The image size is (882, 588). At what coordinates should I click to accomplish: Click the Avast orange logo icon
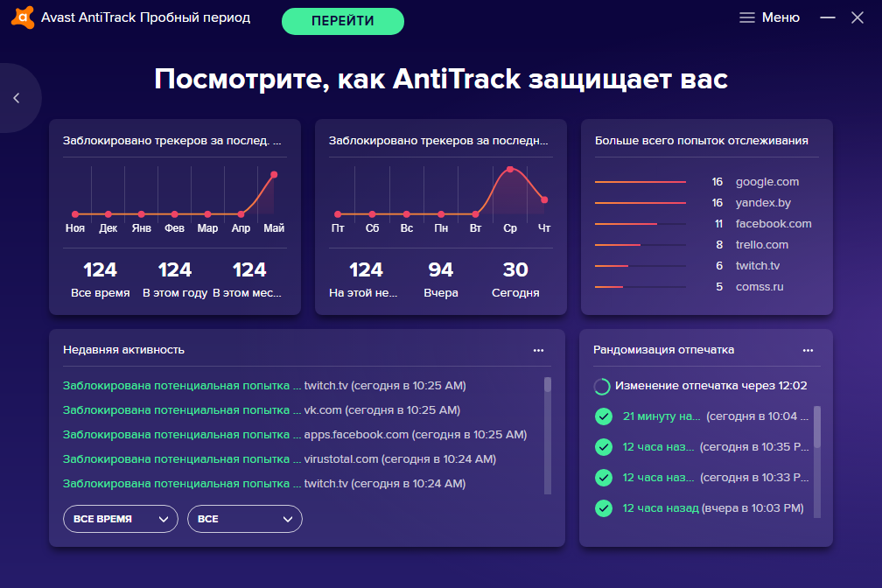(x=23, y=17)
